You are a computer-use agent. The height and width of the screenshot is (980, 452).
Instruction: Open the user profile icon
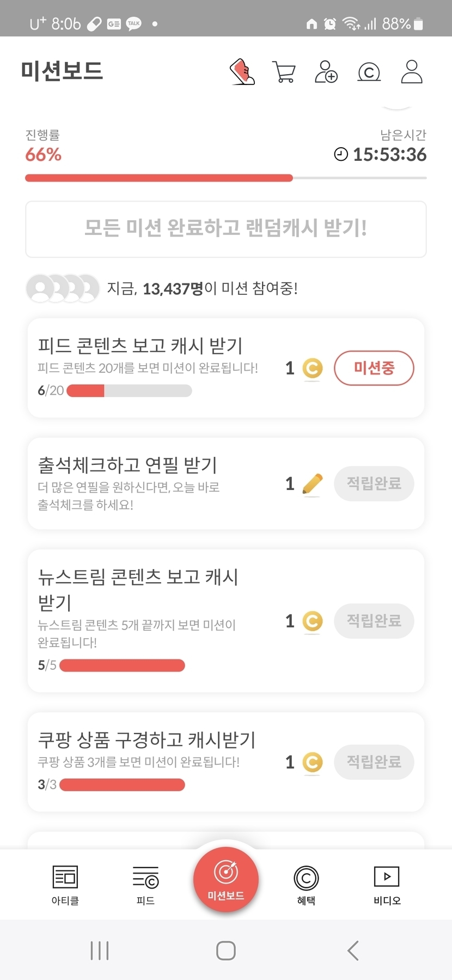tap(412, 72)
